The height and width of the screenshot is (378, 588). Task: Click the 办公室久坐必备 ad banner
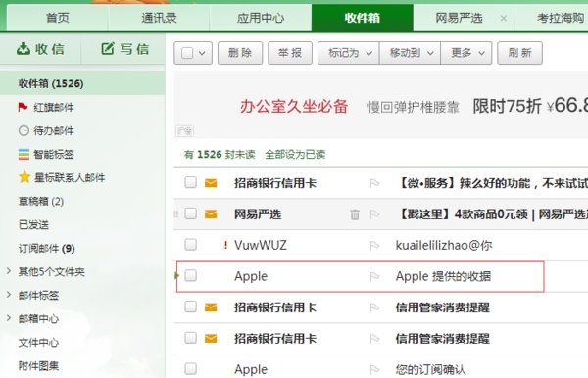(381, 106)
